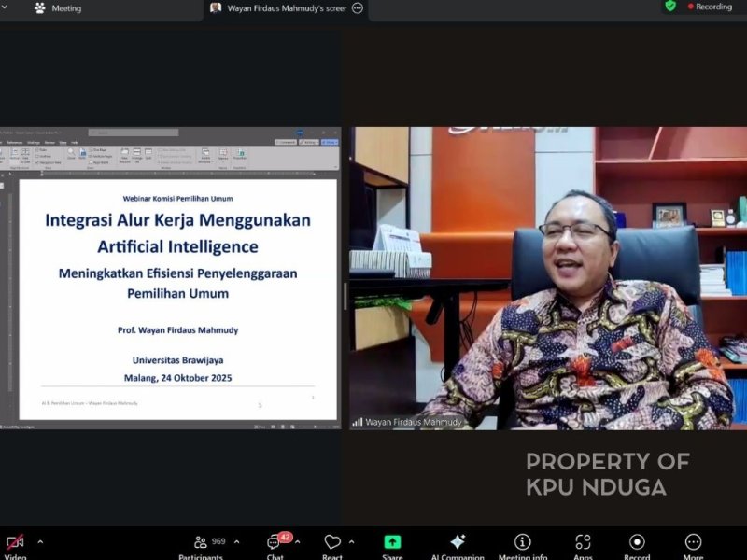Expand the Participants options arrow
This screenshot has width=747, height=560.
point(236,541)
